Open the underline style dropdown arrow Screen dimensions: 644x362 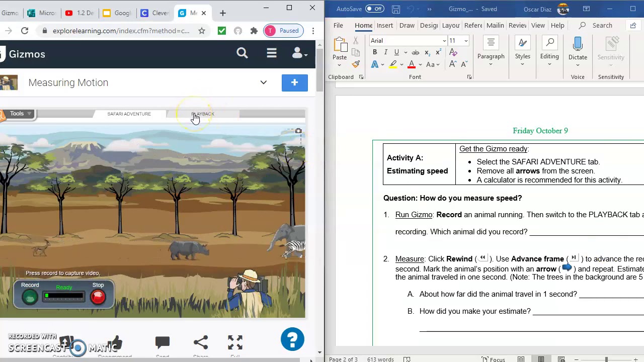tap(405, 52)
